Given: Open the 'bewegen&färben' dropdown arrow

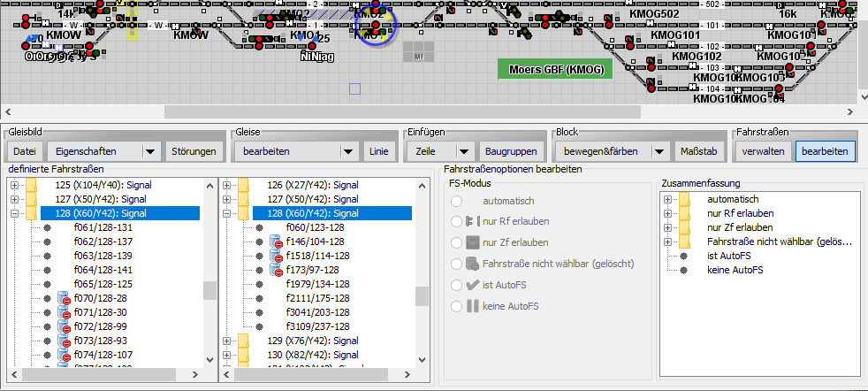Looking at the screenshot, I should point(659,152).
